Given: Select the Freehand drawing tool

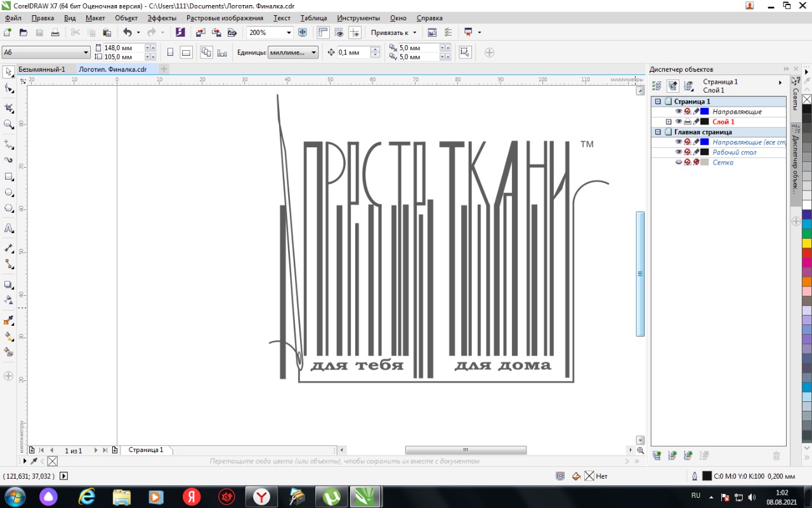Looking at the screenshot, I should pyautogui.click(x=9, y=144).
